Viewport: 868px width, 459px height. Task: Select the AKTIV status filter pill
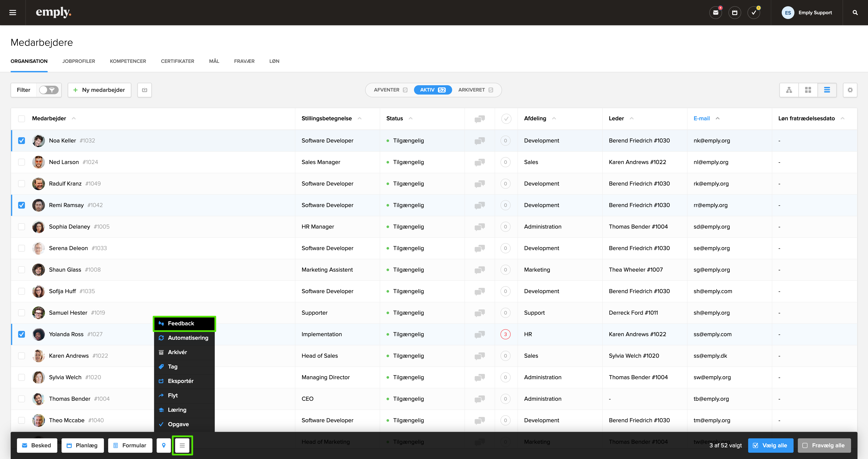[433, 90]
